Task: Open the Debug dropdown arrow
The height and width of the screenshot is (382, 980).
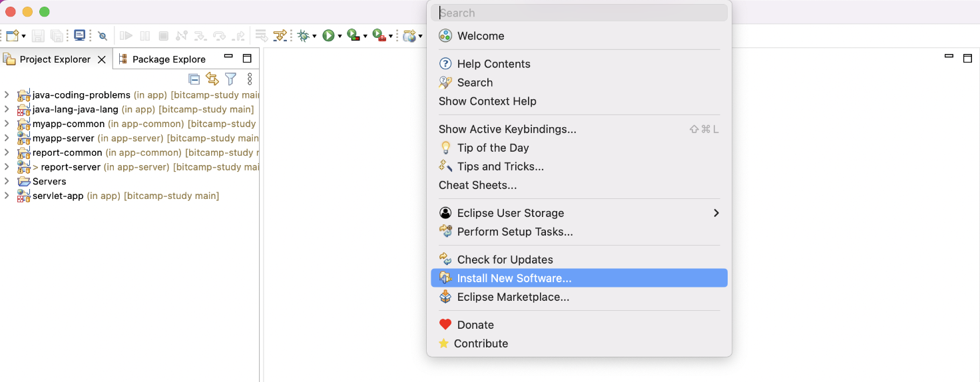Action: click(x=314, y=36)
